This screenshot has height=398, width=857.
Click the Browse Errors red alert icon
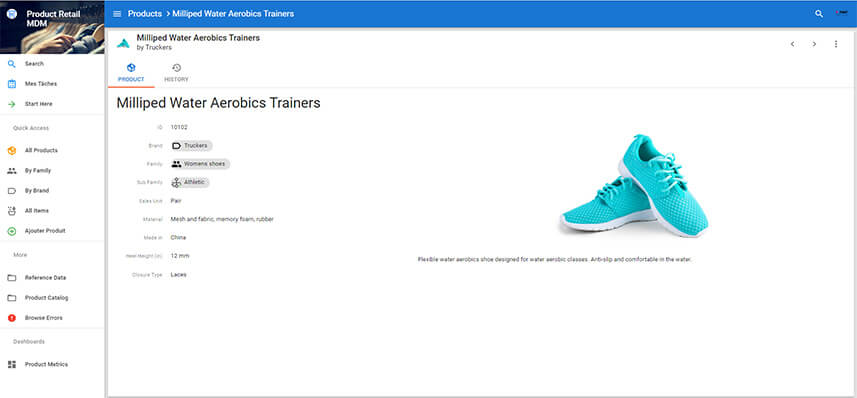11,318
